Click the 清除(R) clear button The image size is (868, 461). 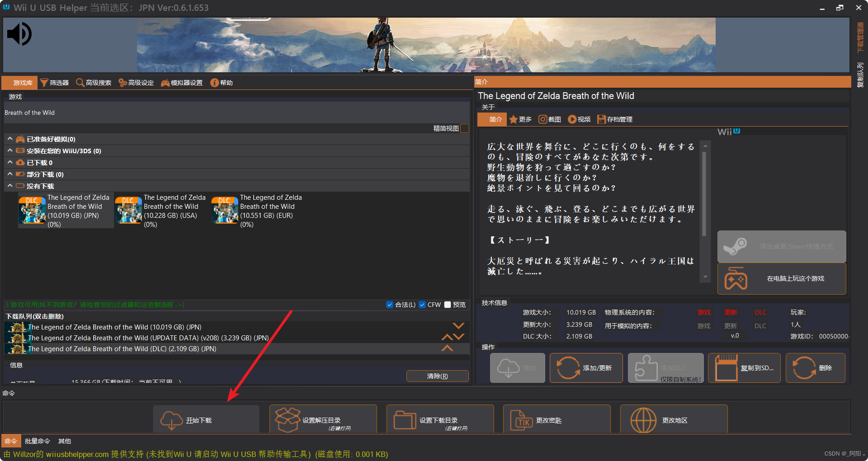(437, 376)
